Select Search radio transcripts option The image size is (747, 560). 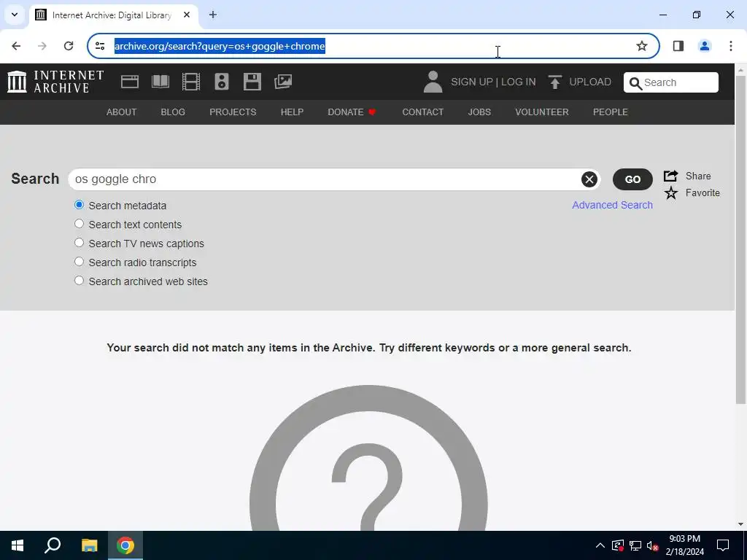pos(79,262)
